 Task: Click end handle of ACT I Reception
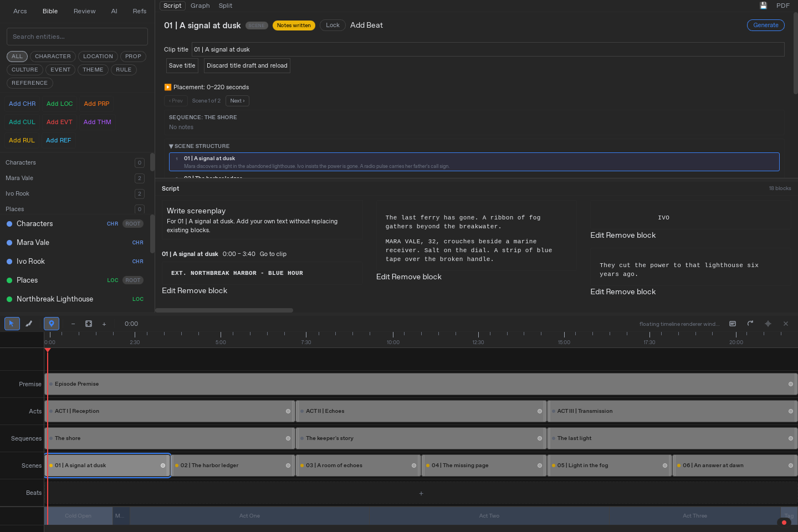pyautogui.click(x=288, y=411)
